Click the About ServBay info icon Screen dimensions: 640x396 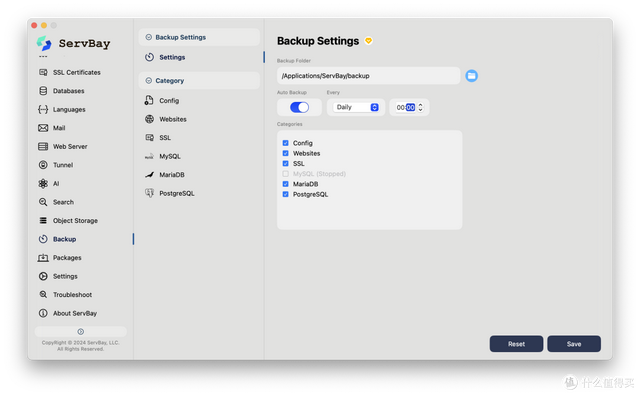43,313
